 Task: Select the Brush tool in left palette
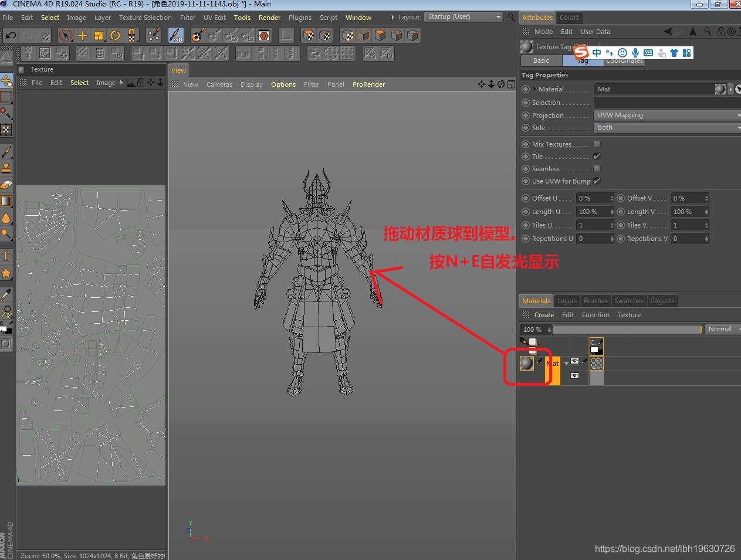click(x=6, y=152)
